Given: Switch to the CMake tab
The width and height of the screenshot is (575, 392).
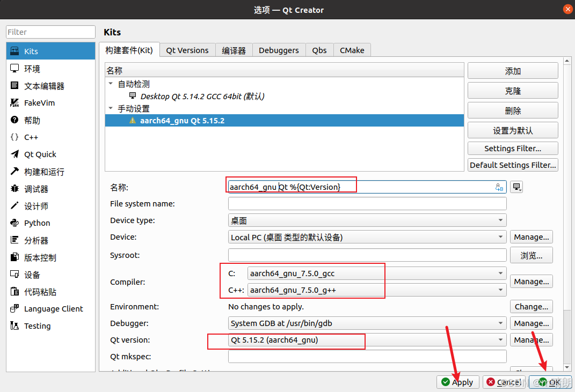Looking at the screenshot, I should pyautogui.click(x=352, y=50).
